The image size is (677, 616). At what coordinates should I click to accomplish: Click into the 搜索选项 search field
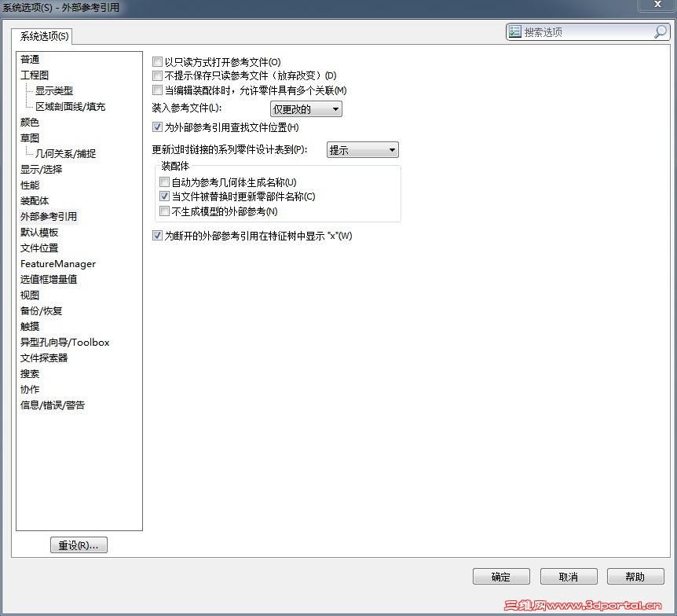click(587, 32)
